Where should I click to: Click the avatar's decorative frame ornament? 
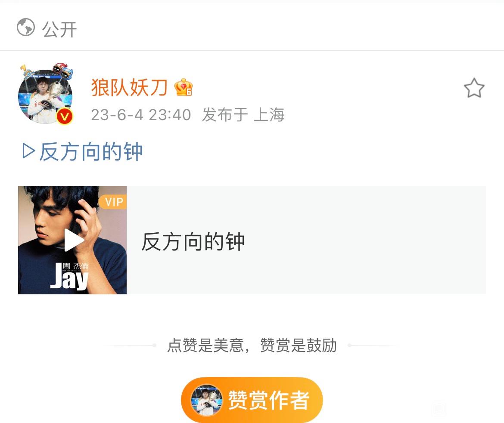point(63,71)
